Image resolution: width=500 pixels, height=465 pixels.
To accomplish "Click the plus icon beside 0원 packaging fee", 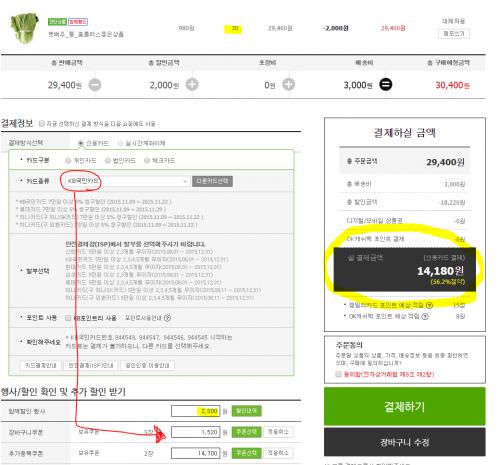I will (x=289, y=85).
